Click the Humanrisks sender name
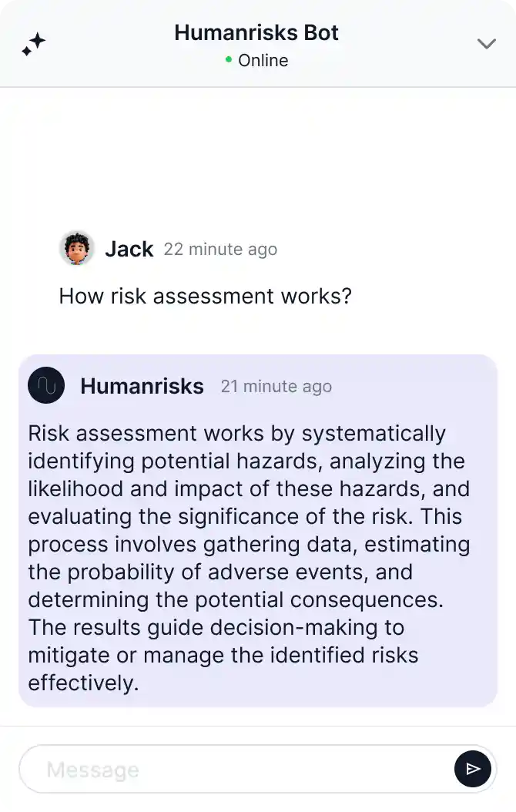 [142, 385]
